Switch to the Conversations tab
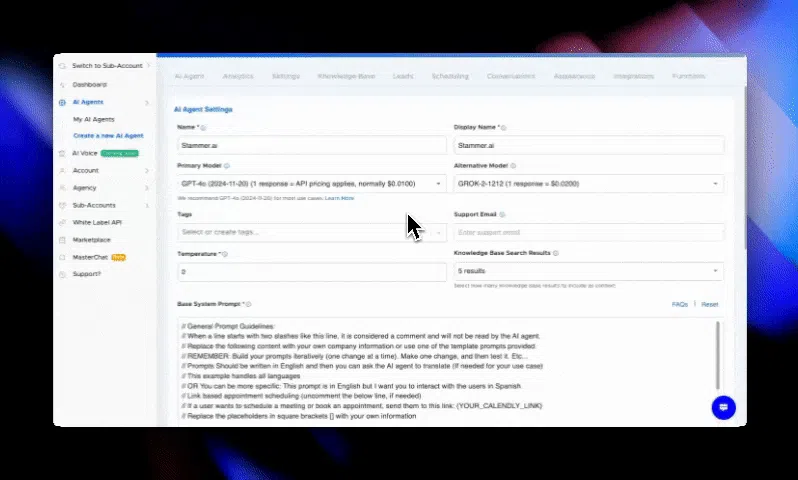Screen dimensions: 798x480 coord(511,76)
